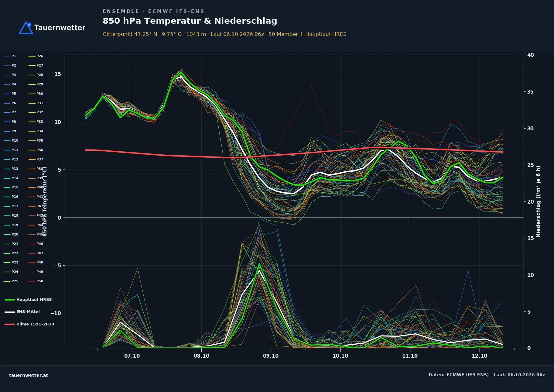The width and height of the screenshot is (554, 392).
Task: Select legend entry P46
Action: [36, 244]
